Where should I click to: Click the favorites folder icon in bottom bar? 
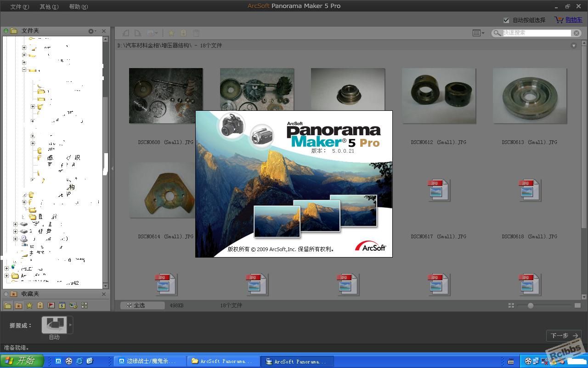point(18,305)
